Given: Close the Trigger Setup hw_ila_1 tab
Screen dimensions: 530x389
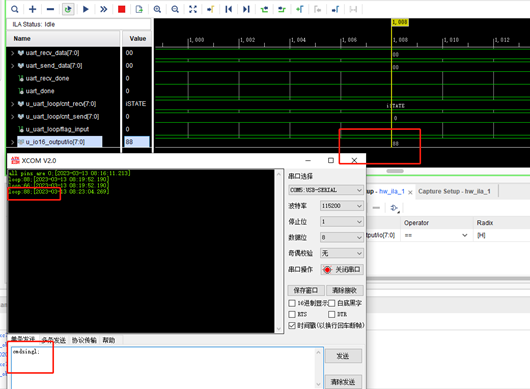Looking at the screenshot, I should (410, 192).
